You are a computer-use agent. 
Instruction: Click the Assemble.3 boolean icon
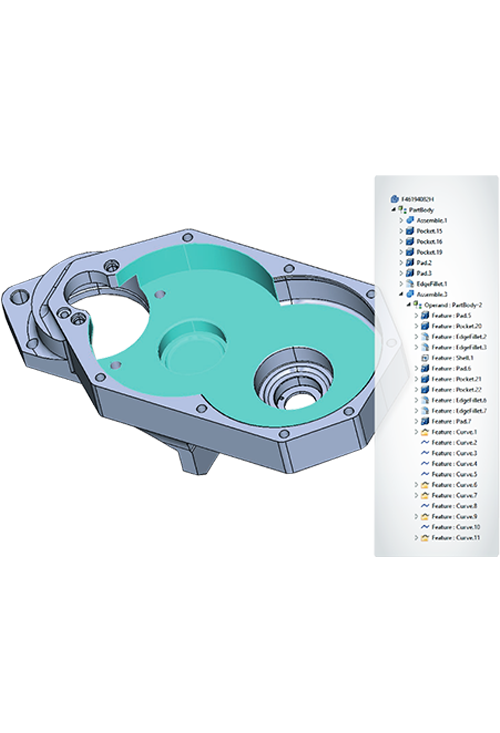click(x=410, y=295)
